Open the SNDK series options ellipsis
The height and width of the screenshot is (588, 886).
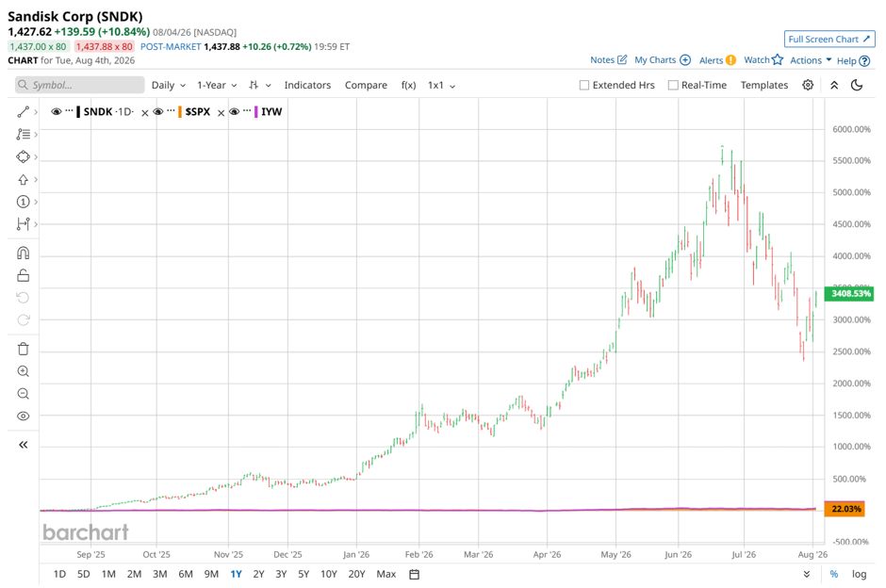coord(69,110)
